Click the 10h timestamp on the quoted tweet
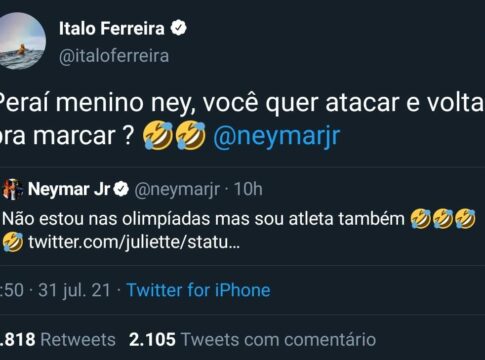Viewport: 485px width, 360px height. 248,189
